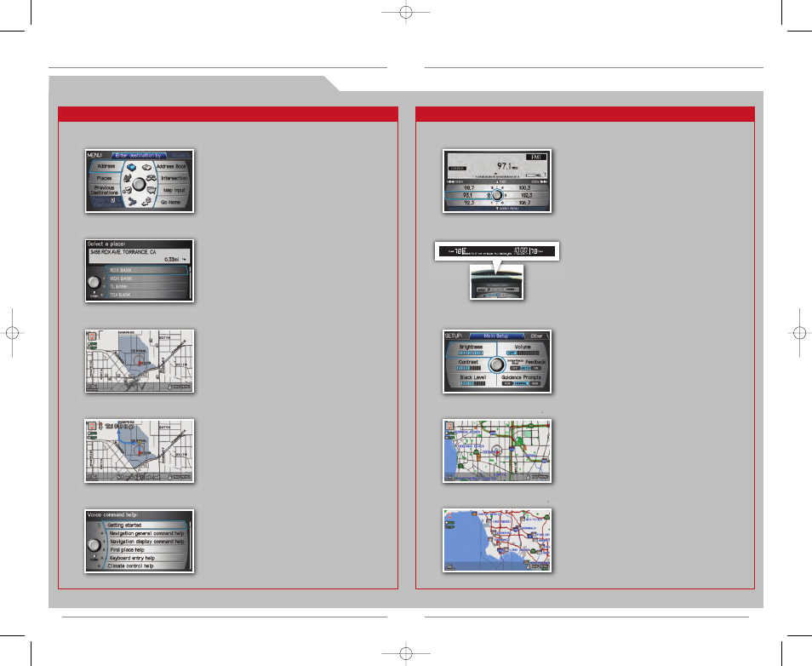Select the 98.7 radio preset
812x666 pixels.
(x=469, y=187)
